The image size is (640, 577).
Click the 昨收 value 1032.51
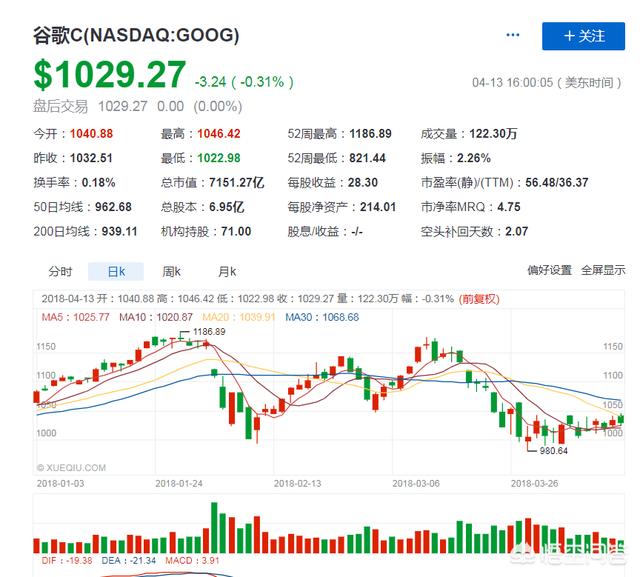91,158
